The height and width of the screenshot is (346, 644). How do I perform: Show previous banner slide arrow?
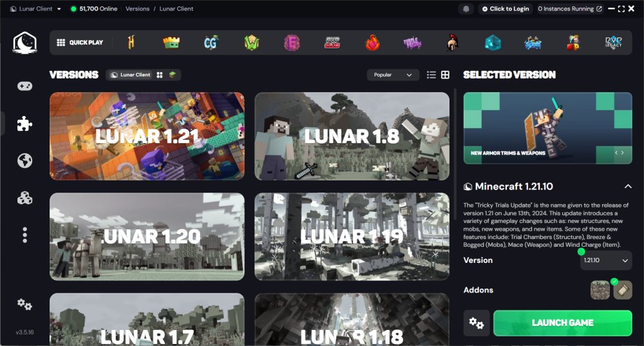pyautogui.click(x=616, y=153)
